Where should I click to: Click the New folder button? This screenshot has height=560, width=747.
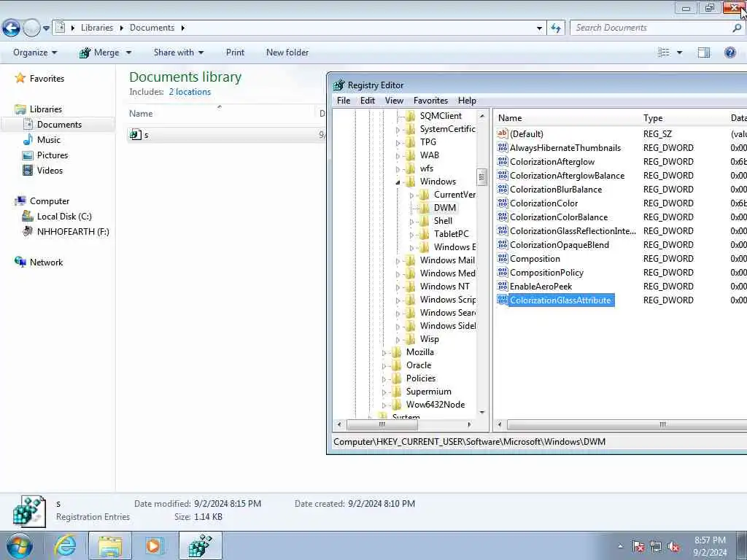click(287, 52)
